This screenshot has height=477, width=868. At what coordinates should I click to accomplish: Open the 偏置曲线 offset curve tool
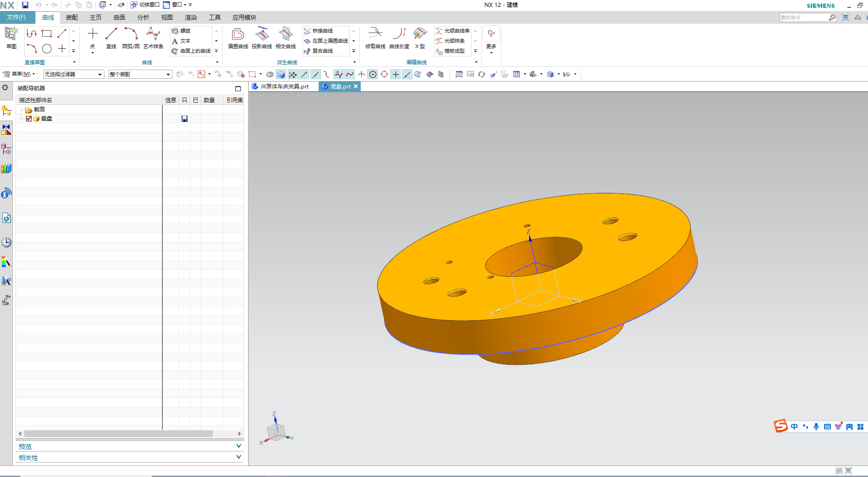tap(238, 38)
